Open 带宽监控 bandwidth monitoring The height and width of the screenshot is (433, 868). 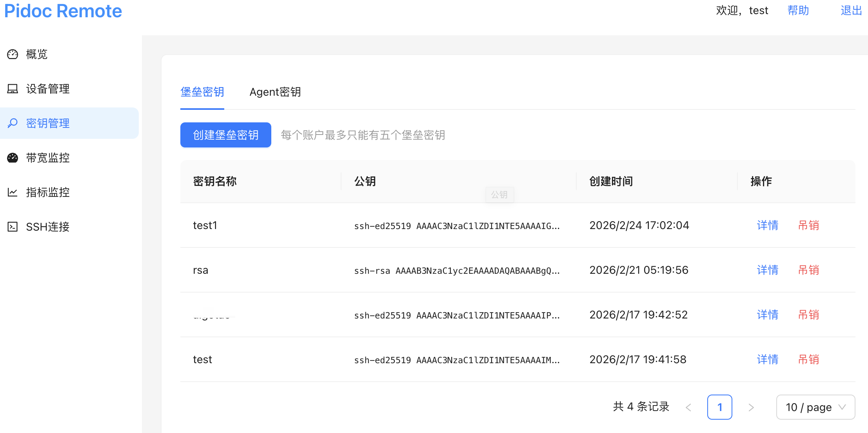coord(47,158)
